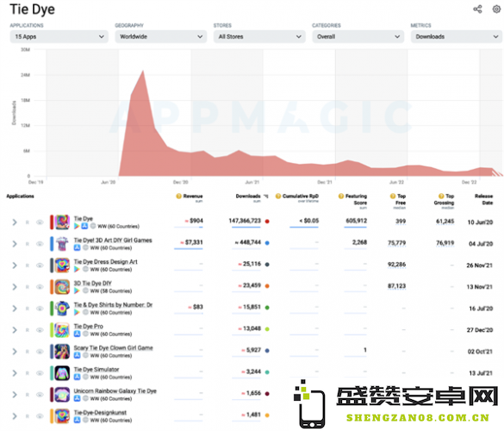The height and width of the screenshot is (431, 504).
Task: Click Google Play store icon under Tie Dye
Action: (x=77, y=226)
